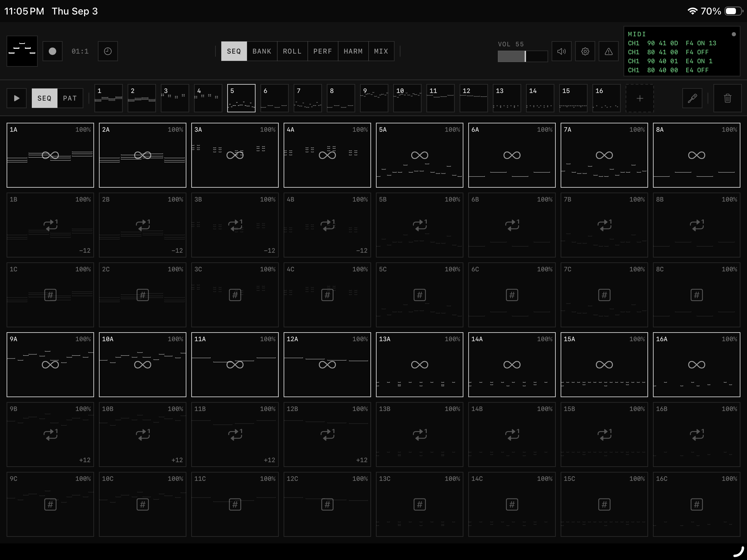Check battery status at 70%
Screen dimensions: 747x560
[x=721, y=11]
